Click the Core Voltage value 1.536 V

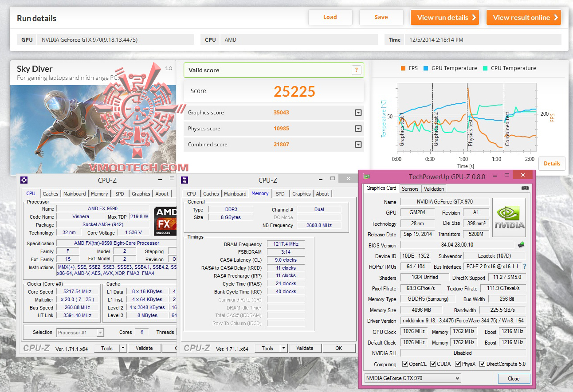tap(133, 232)
